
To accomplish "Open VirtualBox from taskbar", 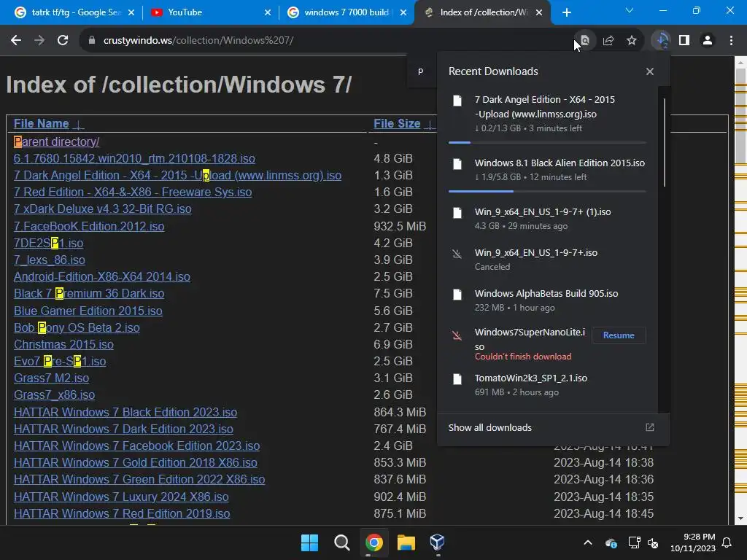I will coord(437,542).
